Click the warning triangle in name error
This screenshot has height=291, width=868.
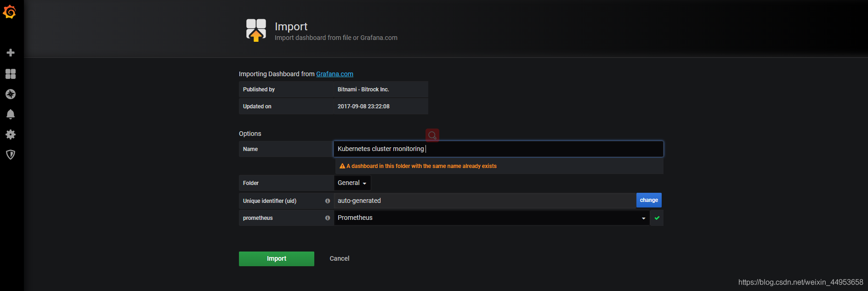(342, 166)
